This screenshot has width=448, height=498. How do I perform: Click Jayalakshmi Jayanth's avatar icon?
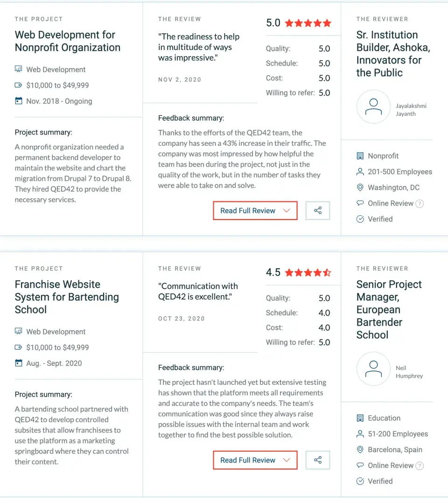point(373,107)
